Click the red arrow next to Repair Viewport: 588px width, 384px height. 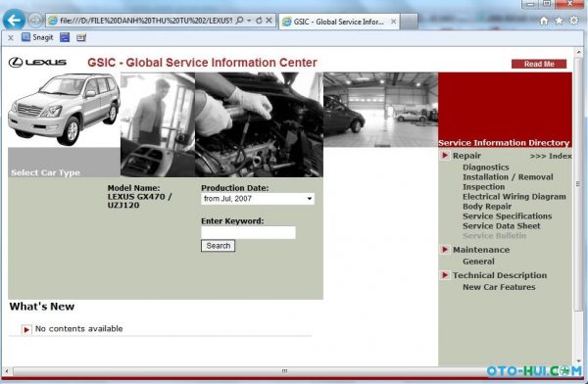click(445, 155)
